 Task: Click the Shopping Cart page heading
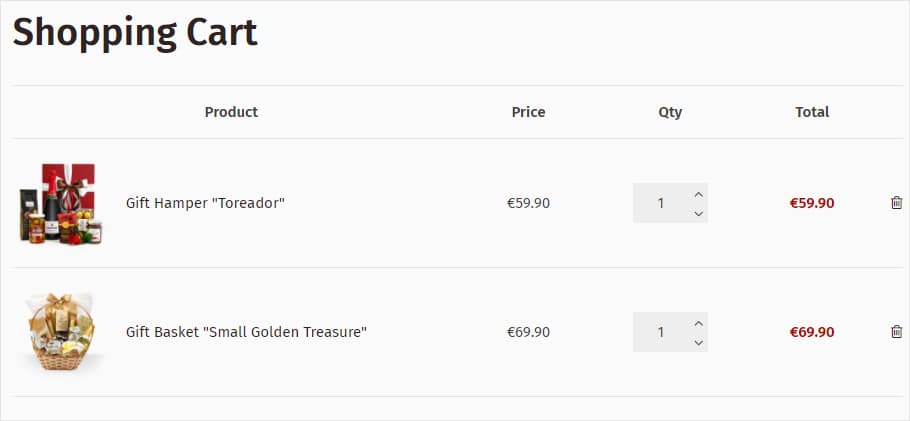(x=135, y=32)
